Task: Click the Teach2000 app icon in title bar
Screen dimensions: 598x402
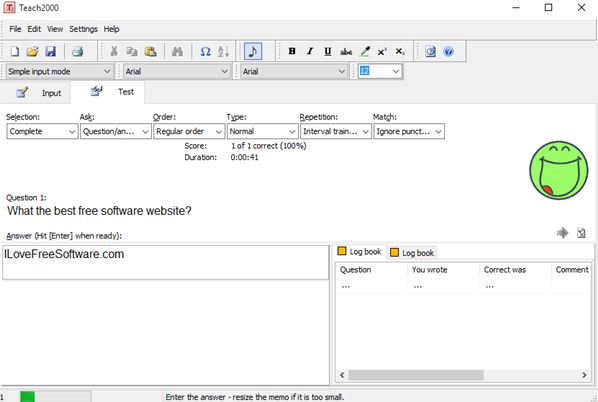Action: point(10,7)
